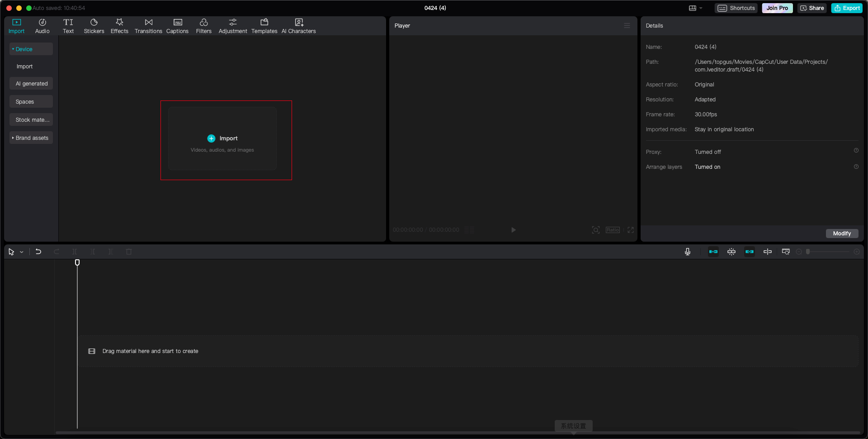Open the Shortcuts panel
Viewport: 868px width, 439px height.
736,8
